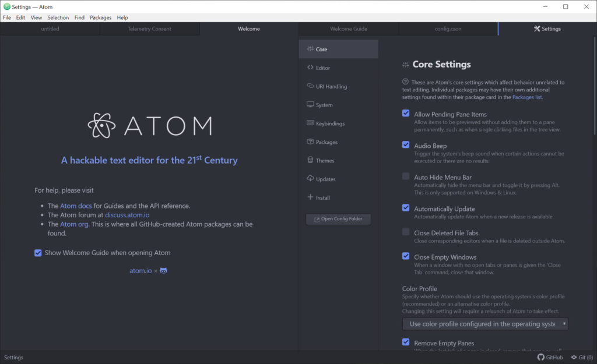This screenshot has width=597, height=364.
Task: Click the Core Settings heading icon
Action: (x=406, y=65)
